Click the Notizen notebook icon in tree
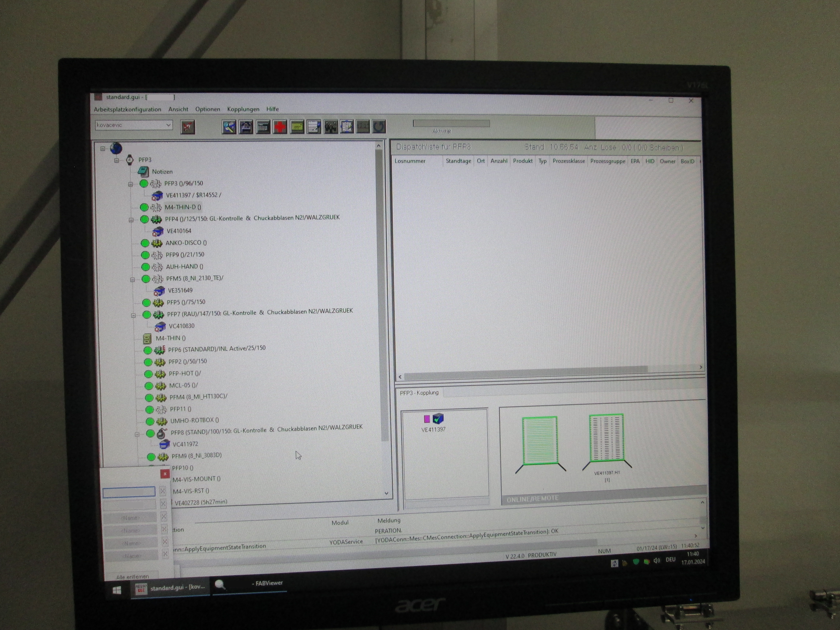This screenshot has height=630, width=840. point(143,172)
